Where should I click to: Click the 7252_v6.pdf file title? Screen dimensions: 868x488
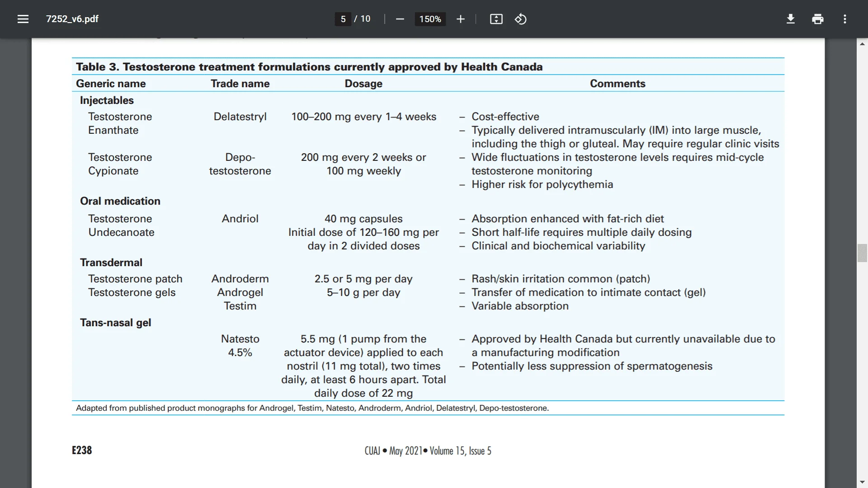tap(72, 19)
